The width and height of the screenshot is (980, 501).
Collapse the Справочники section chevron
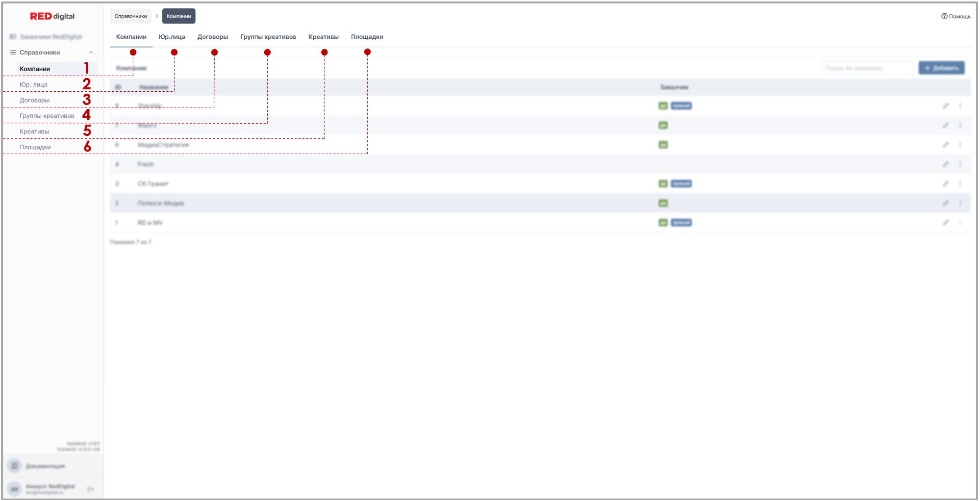pyautogui.click(x=91, y=53)
